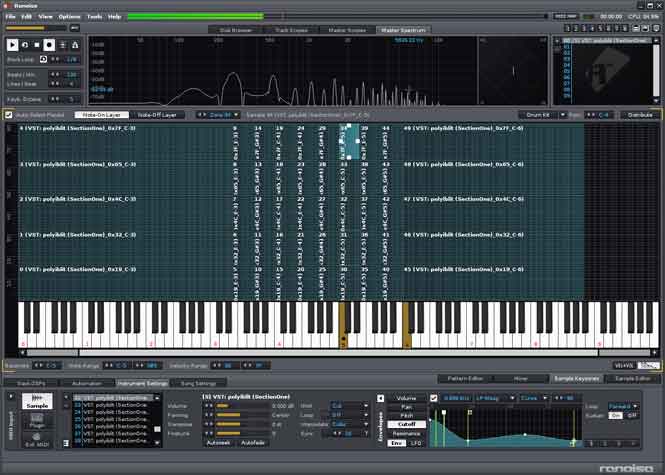This screenshot has width=665, height=475.
Task: Click the small button beside master volume slider
Action: [75, 28]
